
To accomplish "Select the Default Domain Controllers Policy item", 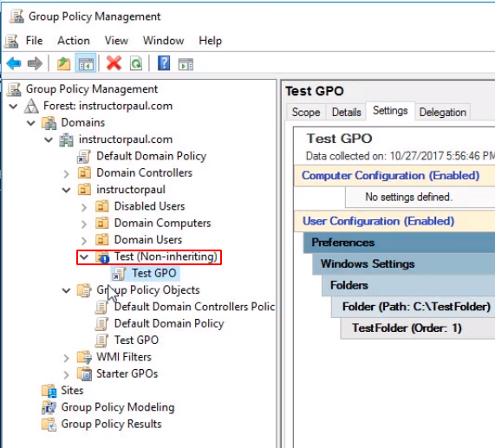I will [x=194, y=307].
